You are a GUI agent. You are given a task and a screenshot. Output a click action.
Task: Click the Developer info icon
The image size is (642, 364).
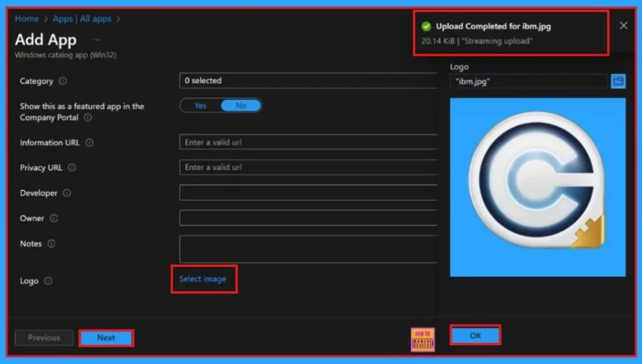(x=66, y=192)
